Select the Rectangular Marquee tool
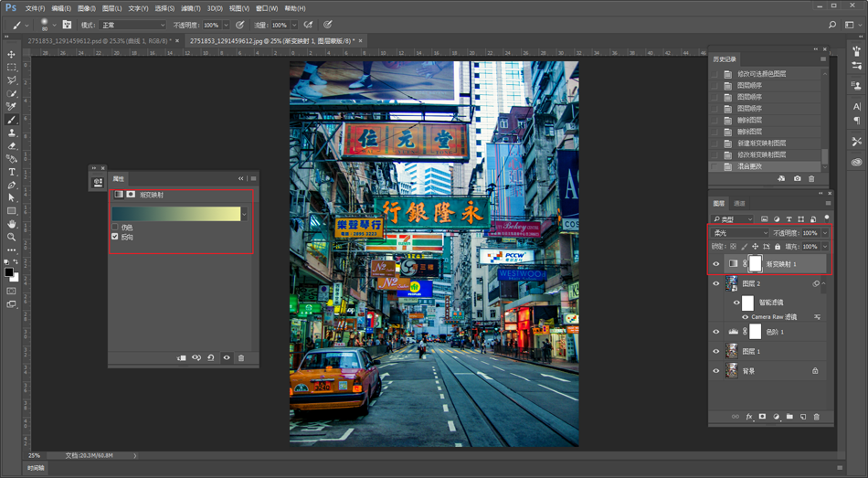The image size is (868, 478). 11,67
